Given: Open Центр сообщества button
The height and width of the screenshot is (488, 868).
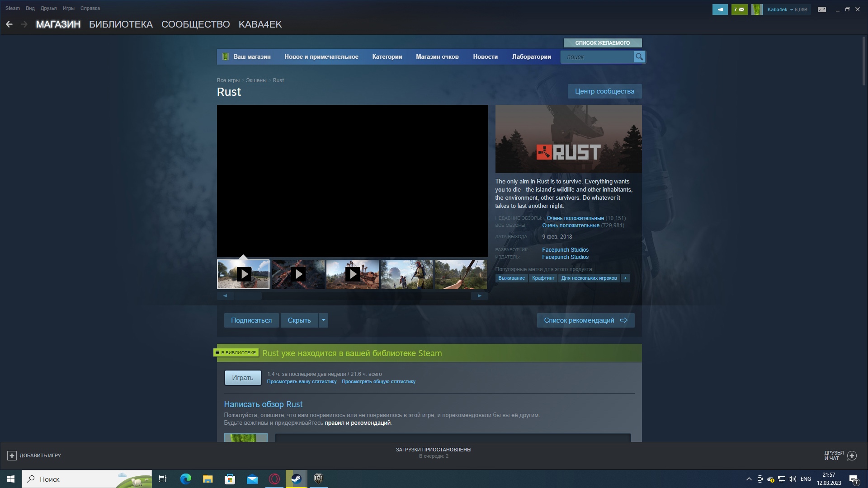Looking at the screenshot, I should [604, 91].
